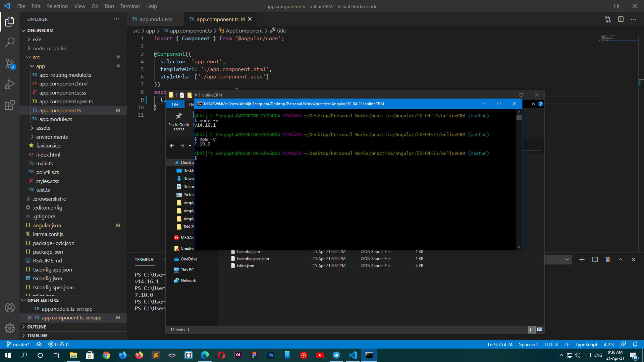Expand the e2e folder
The height and width of the screenshot is (362, 644).
point(37,40)
